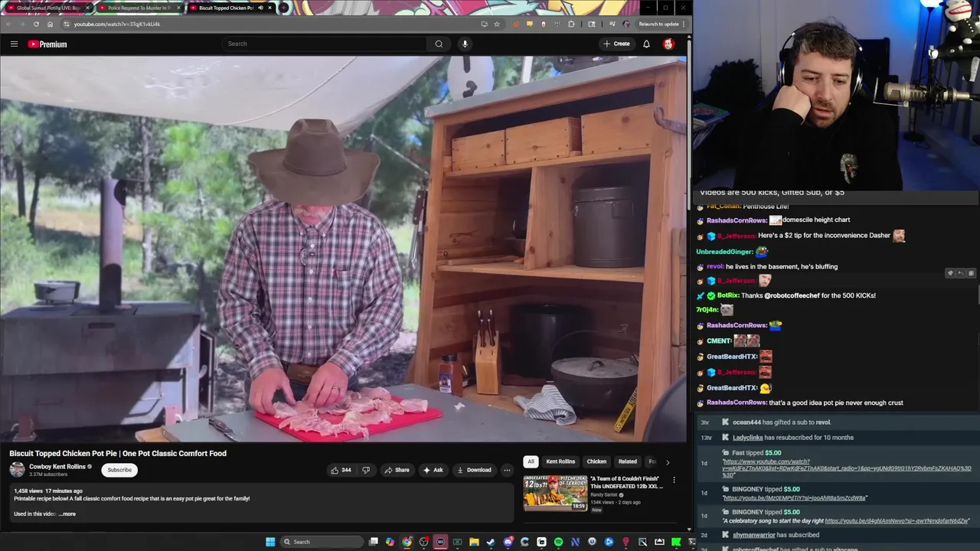This screenshot has height=551, width=980.
Task: Close the Police Respond To Murder tab
Action: click(x=179, y=8)
